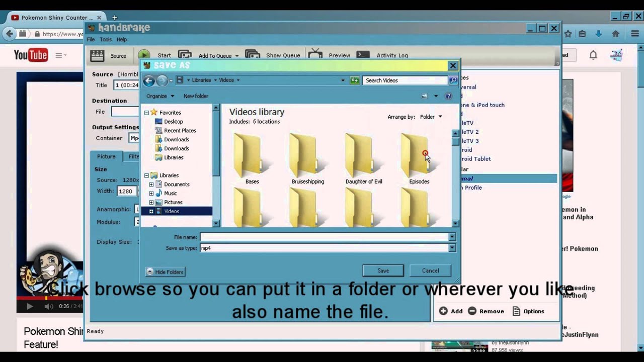The height and width of the screenshot is (362, 644).
Task: Click the folder pane scrollbar down arrow
Action: (x=455, y=224)
